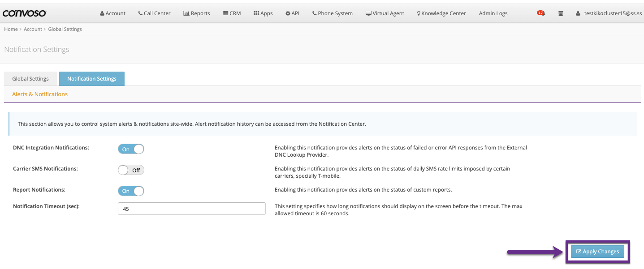This screenshot has height=269, width=644.
Task: Toggle Report Notifications switch
Action: click(x=131, y=191)
